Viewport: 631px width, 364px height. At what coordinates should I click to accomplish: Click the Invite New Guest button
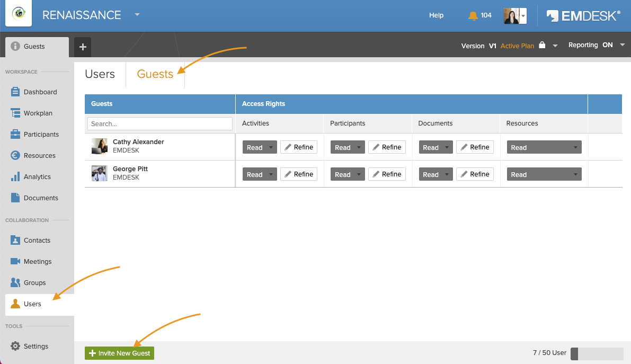[x=120, y=353]
